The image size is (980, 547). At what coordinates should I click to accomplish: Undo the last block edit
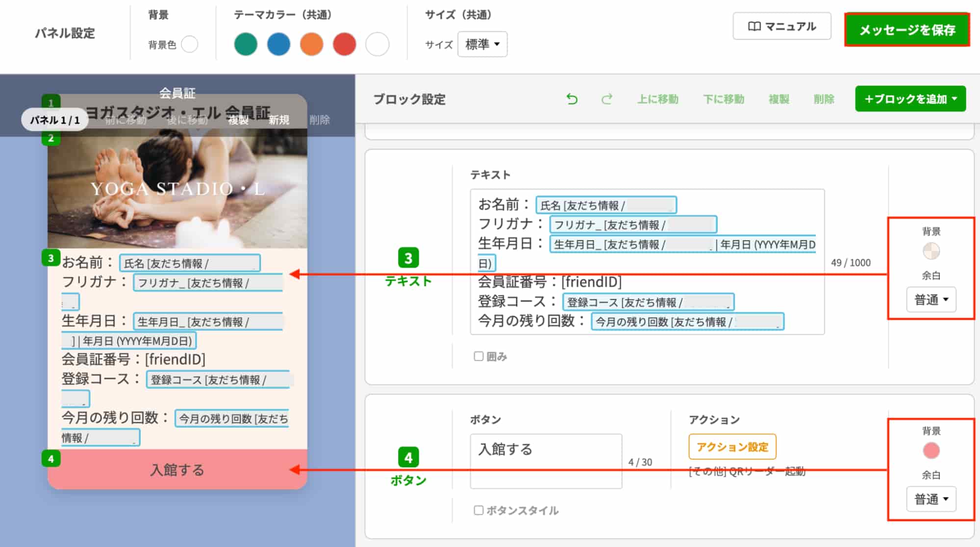(x=572, y=99)
